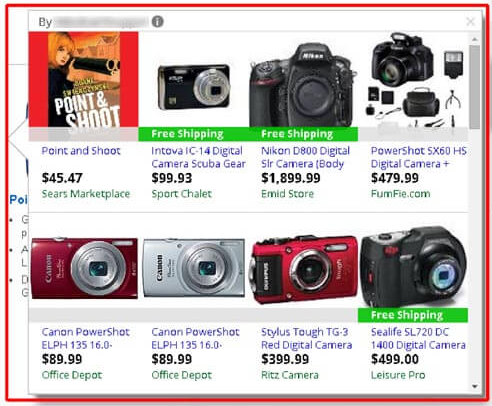Click the scrollbar down arrow
This screenshot has width=492, height=406.
click(x=474, y=386)
